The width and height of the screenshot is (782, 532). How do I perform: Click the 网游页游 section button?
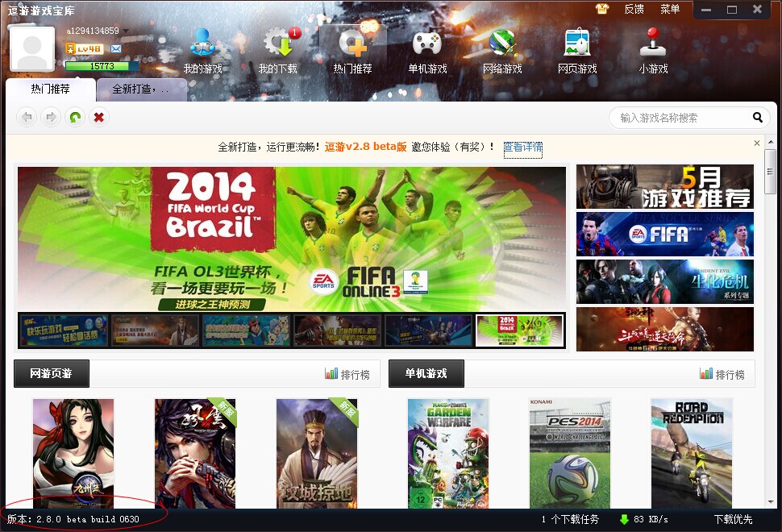tap(52, 373)
